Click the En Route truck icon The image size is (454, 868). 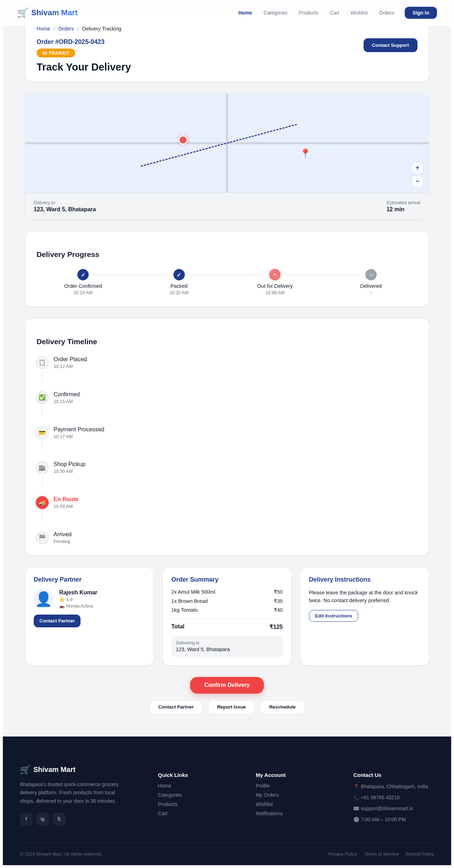click(x=42, y=503)
